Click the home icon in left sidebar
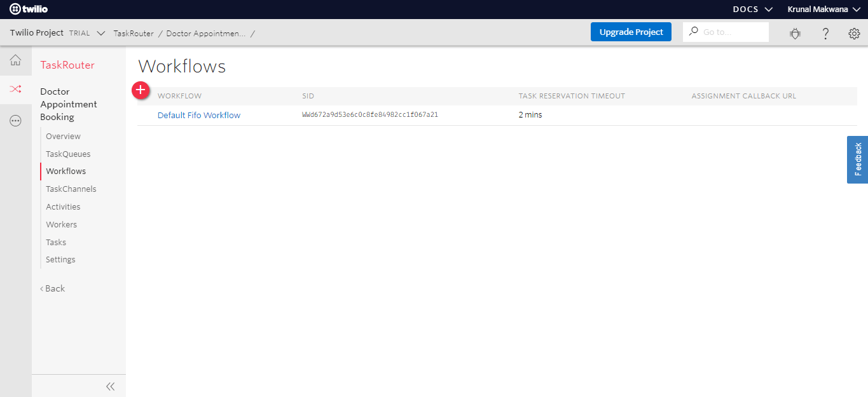The width and height of the screenshot is (868, 397). pyautogui.click(x=16, y=60)
